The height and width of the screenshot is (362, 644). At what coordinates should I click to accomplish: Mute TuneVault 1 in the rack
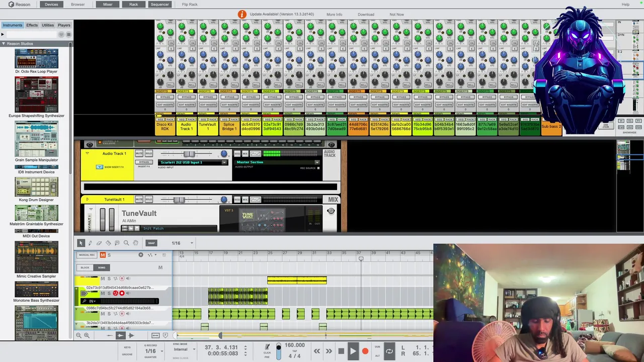pyautogui.click(x=139, y=200)
